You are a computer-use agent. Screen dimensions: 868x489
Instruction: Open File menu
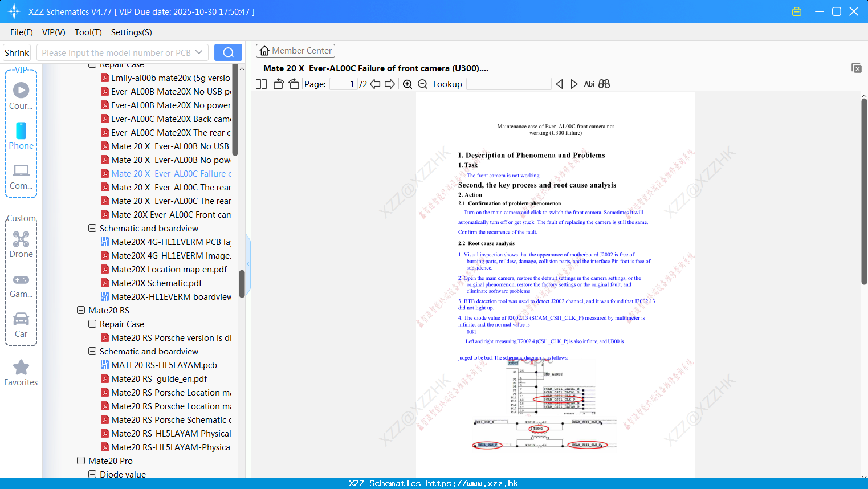point(22,32)
